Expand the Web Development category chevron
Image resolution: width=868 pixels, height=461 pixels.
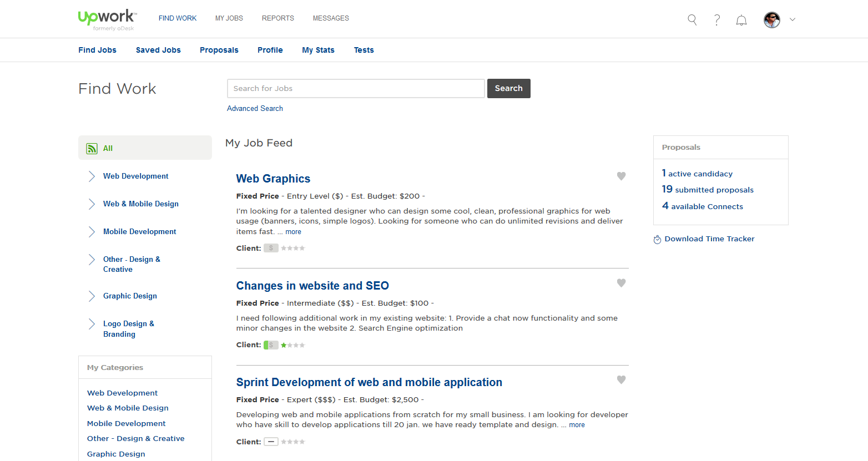[x=90, y=176]
